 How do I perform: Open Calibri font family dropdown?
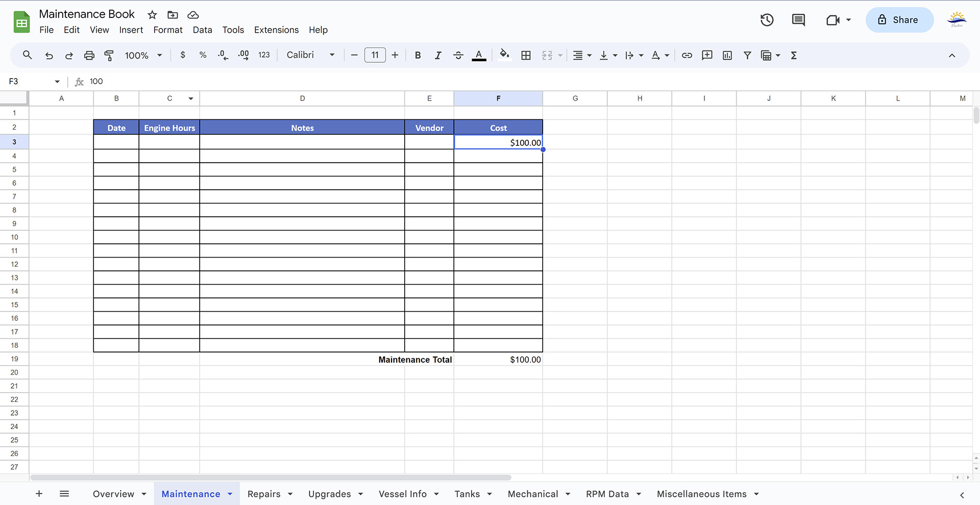pyautogui.click(x=310, y=55)
